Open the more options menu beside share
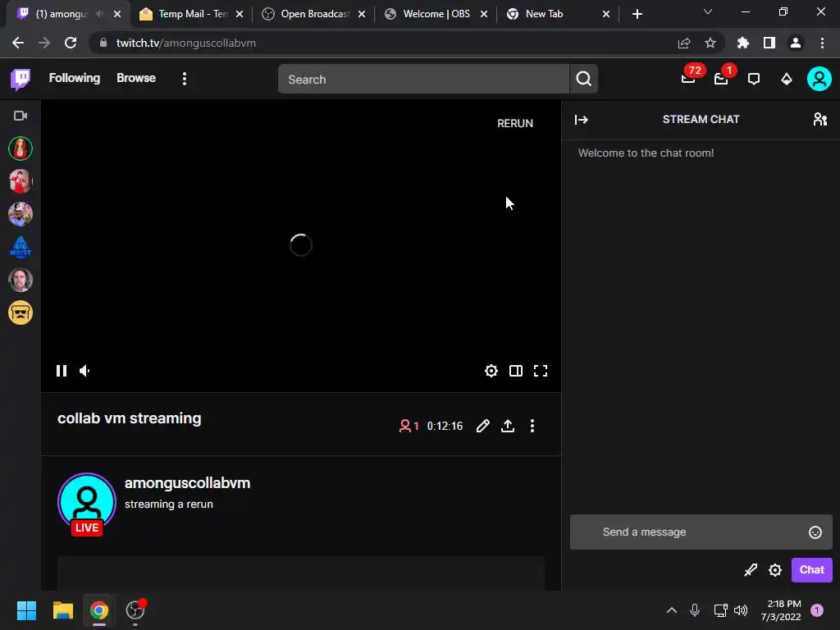The image size is (840, 630). [532, 426]
